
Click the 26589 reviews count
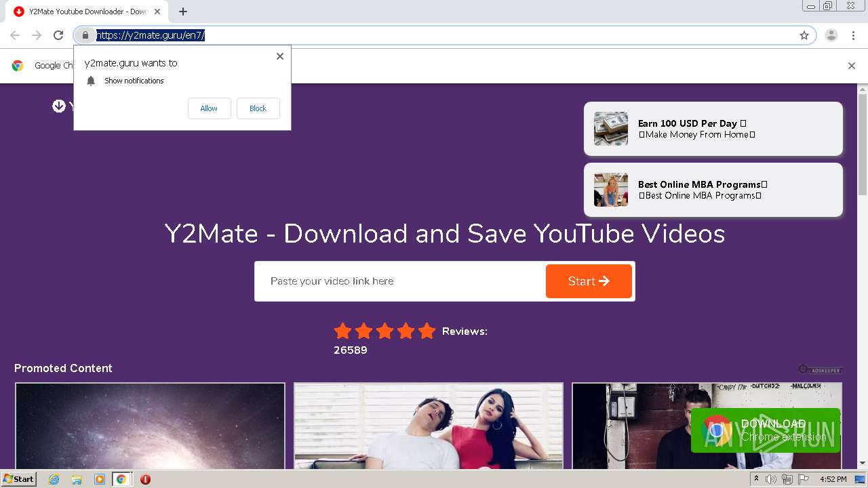click(x=351, y=350)
